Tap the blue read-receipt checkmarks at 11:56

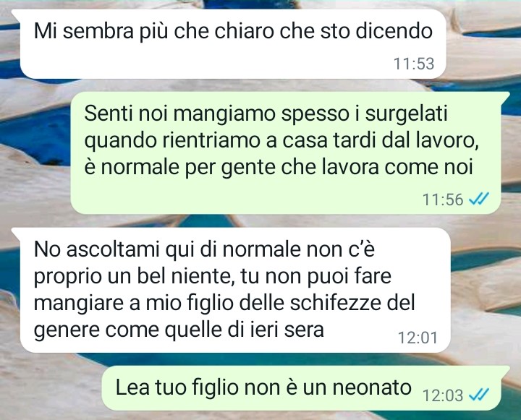pyautogui.click(x=478, y=200)
